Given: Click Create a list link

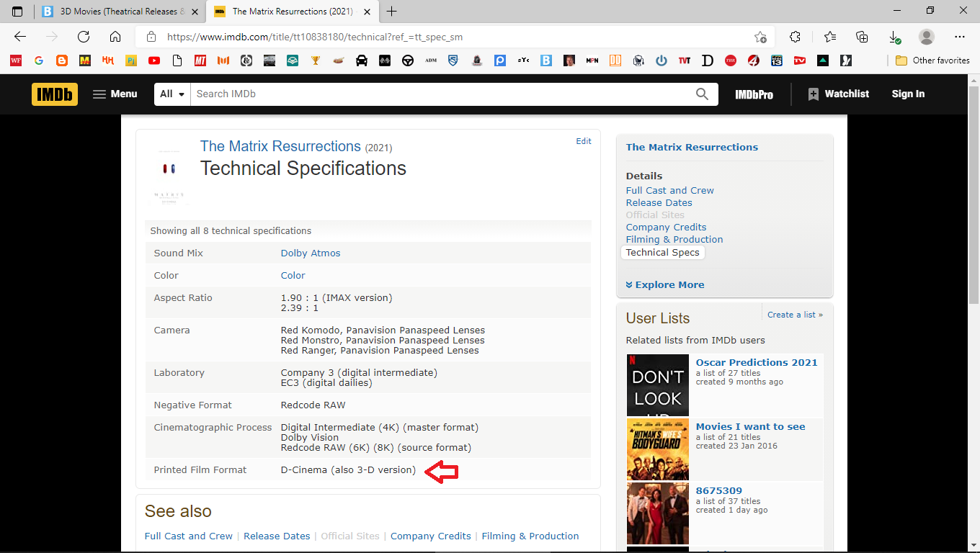Looking at the screenshot, I should pyautogui.click(x=795, y=315).
